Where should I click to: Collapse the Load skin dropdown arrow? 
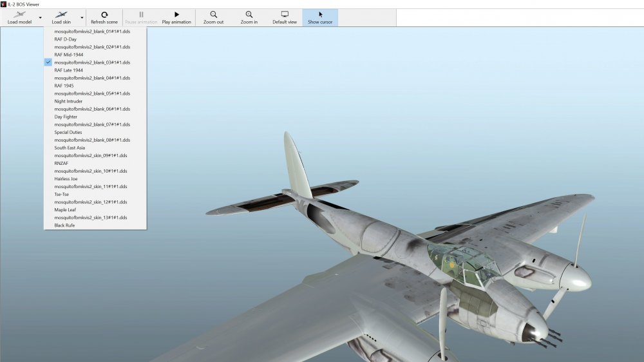[82, 18]
